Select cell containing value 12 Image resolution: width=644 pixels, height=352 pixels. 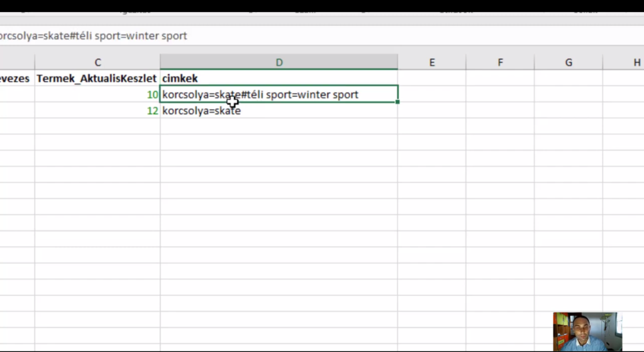[97, 111]
